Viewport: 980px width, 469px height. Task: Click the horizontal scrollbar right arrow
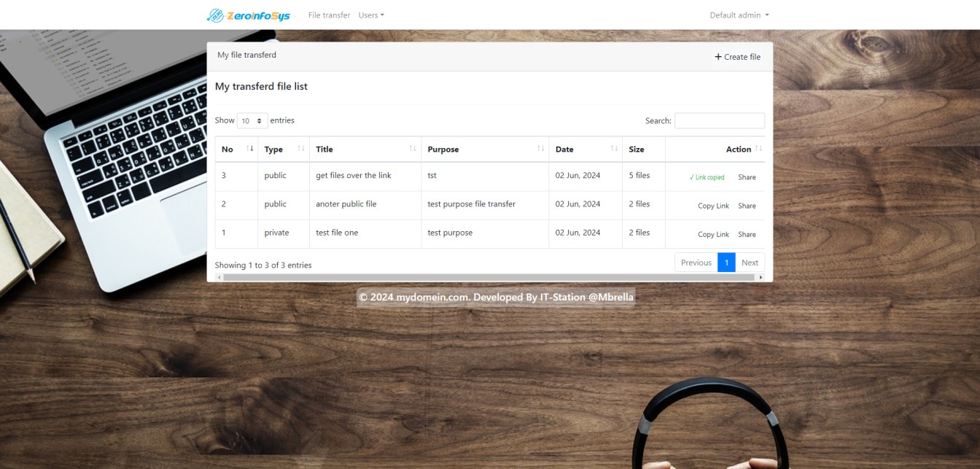(x=761, y=277)
